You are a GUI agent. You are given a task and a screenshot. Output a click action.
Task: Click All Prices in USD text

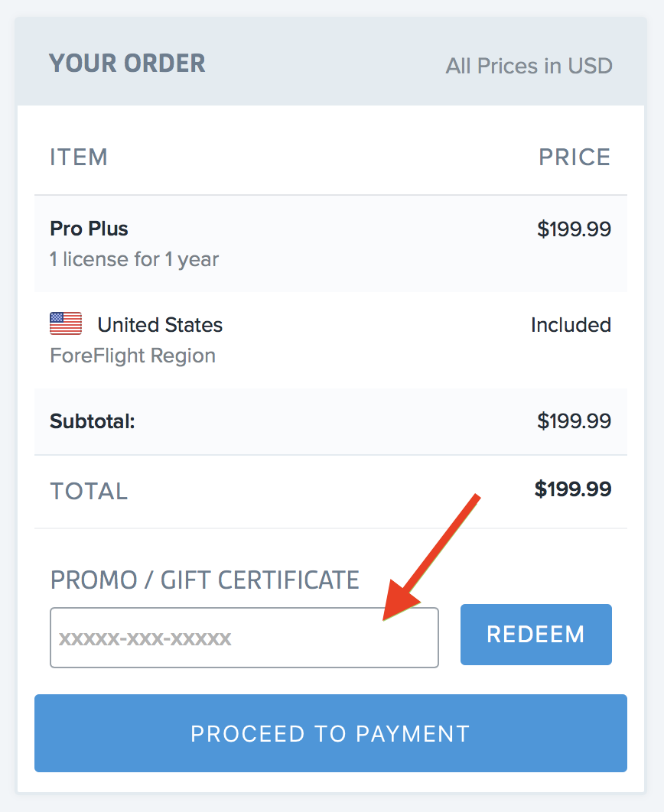pos(529,66)
